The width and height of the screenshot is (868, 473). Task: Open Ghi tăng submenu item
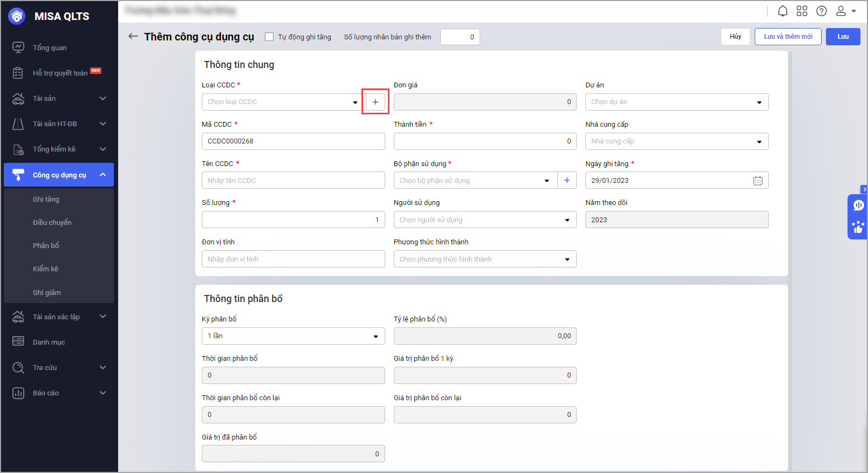coord(46,199)
